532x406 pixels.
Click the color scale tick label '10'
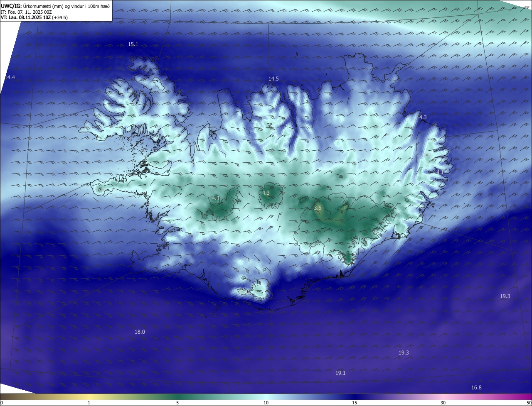[x=266, y=403]
